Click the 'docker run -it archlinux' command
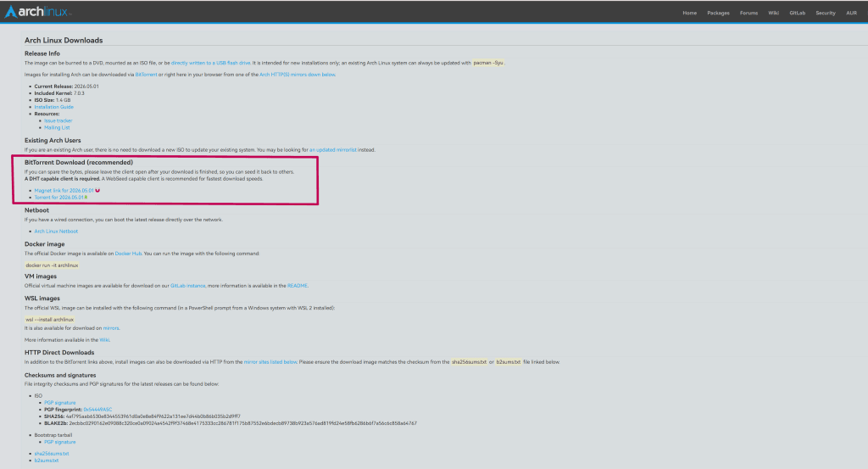This screenshot has height=469, width=868. coord(52,265)
